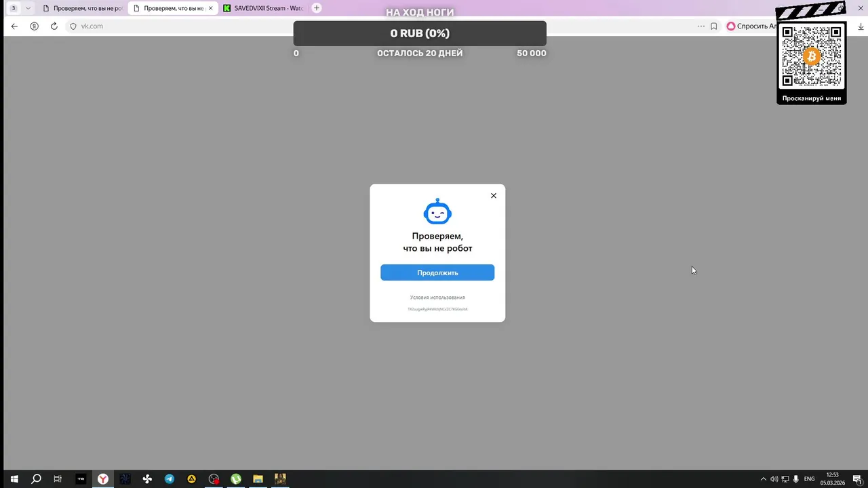
Task: Click the 0 RUB (0%) progress bar
Action: [x=420, y=33]
